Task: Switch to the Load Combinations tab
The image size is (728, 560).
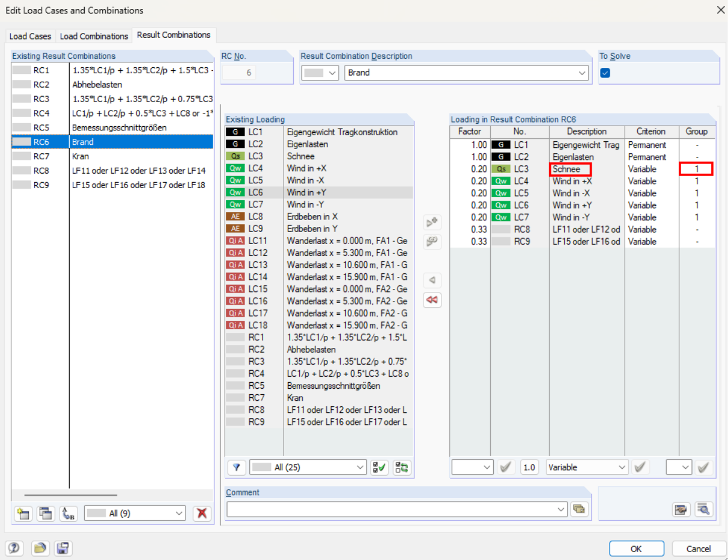Action: (94, 36)
